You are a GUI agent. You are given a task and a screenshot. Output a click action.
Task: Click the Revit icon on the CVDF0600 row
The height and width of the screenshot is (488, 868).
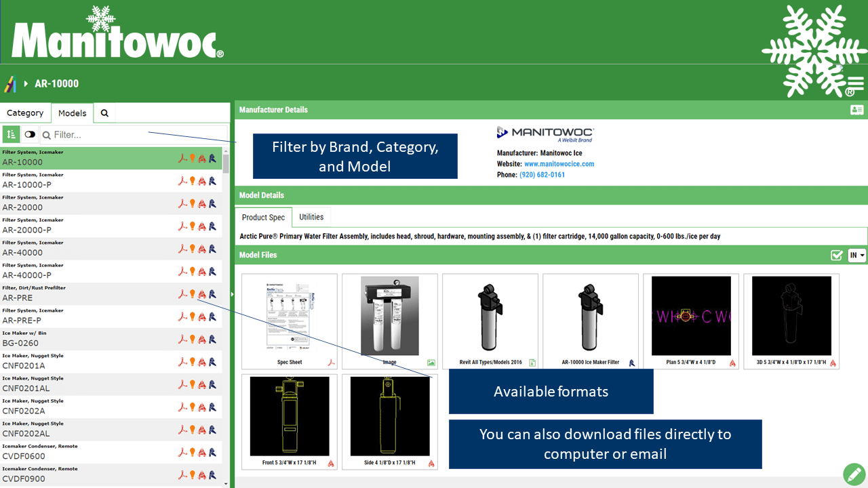(x=212, y=452)
